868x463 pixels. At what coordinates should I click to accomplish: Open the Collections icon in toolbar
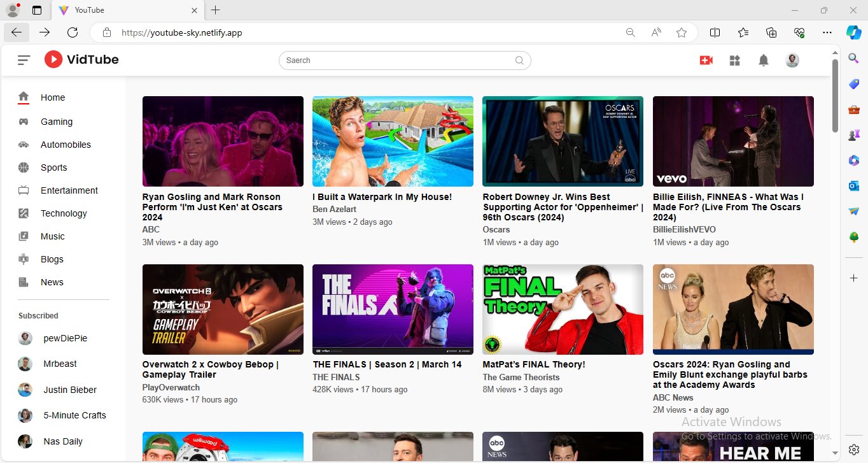(771, 32)
